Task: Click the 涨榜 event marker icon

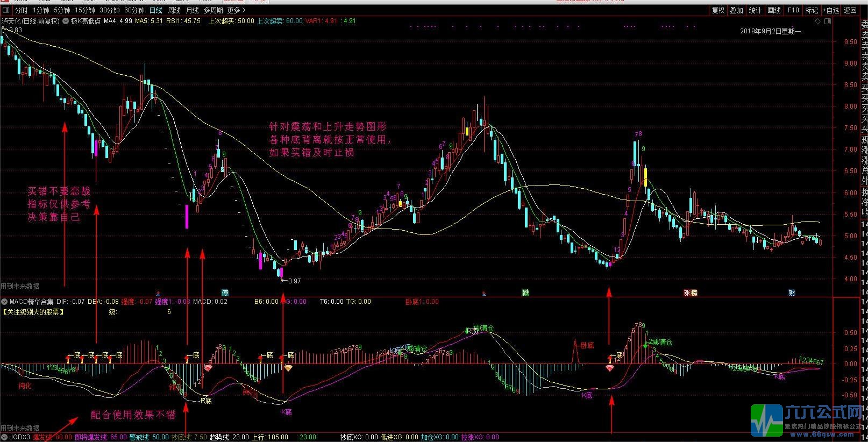Action: 690,293
